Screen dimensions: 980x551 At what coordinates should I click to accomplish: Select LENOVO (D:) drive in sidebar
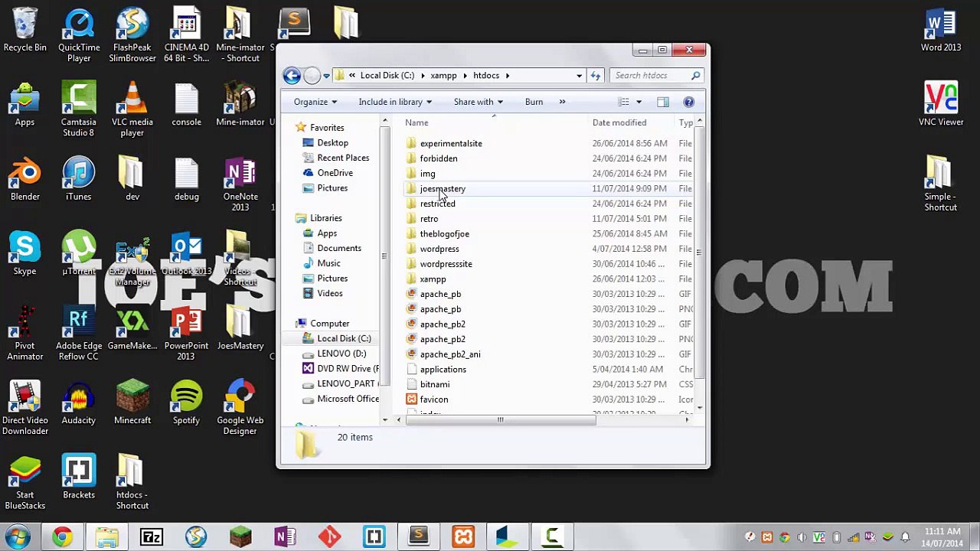pyautogui.click(x=341, y=354)
